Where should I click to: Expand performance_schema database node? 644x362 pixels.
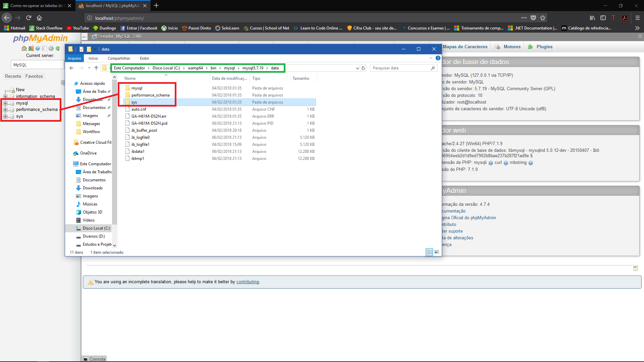click(5, 110)
